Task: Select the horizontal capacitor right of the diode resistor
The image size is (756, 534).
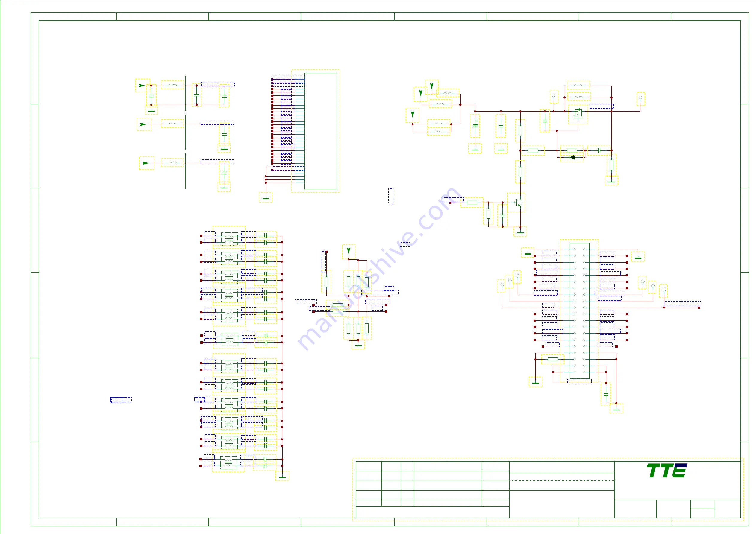Action: (599, 150)
